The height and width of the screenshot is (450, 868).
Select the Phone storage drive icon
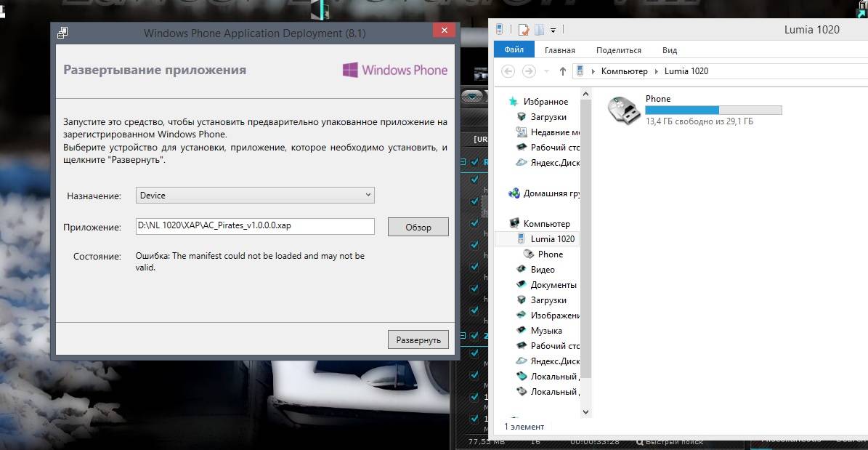625,109
